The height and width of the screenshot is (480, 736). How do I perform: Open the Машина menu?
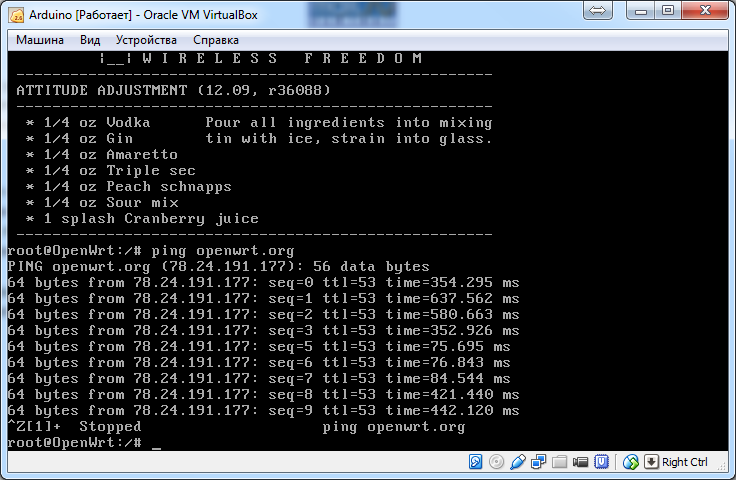(40, 40)
